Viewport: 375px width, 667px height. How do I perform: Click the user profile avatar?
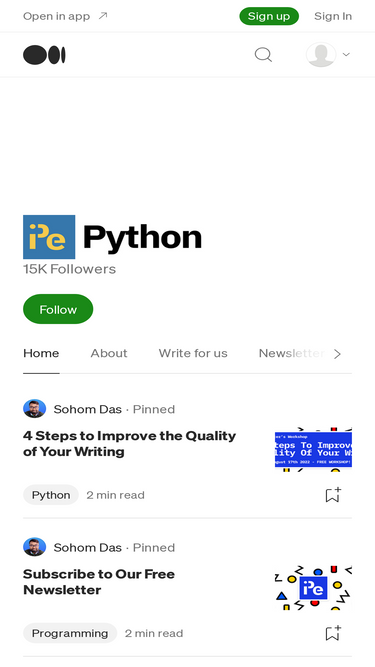(x=321, y=54)
